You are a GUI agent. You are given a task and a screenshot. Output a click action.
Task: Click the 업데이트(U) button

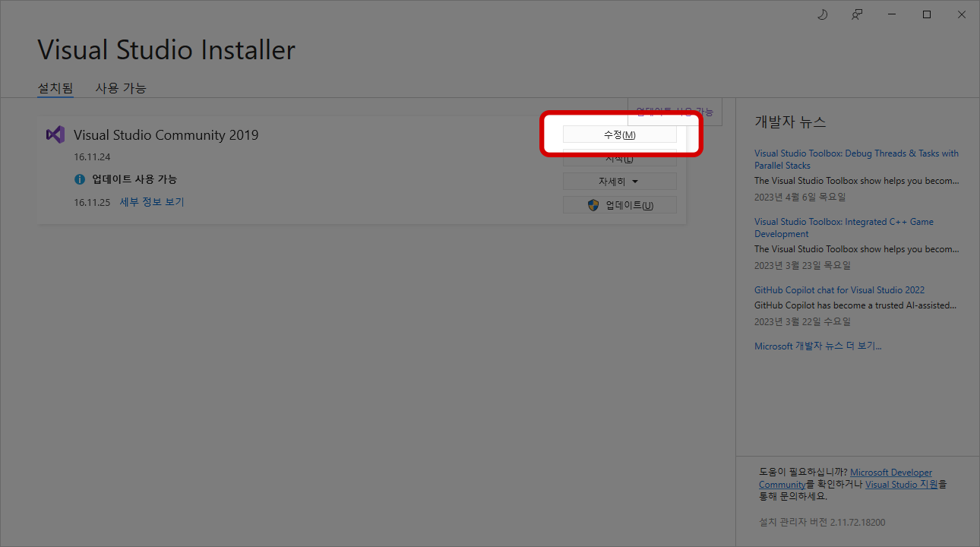pyautogui.click(x=619, y=205)
